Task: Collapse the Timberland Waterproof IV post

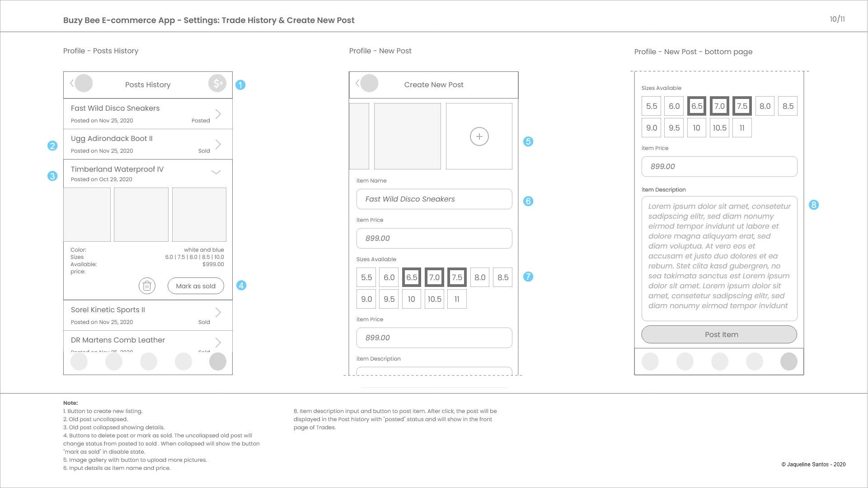Action: coord(216,172)
